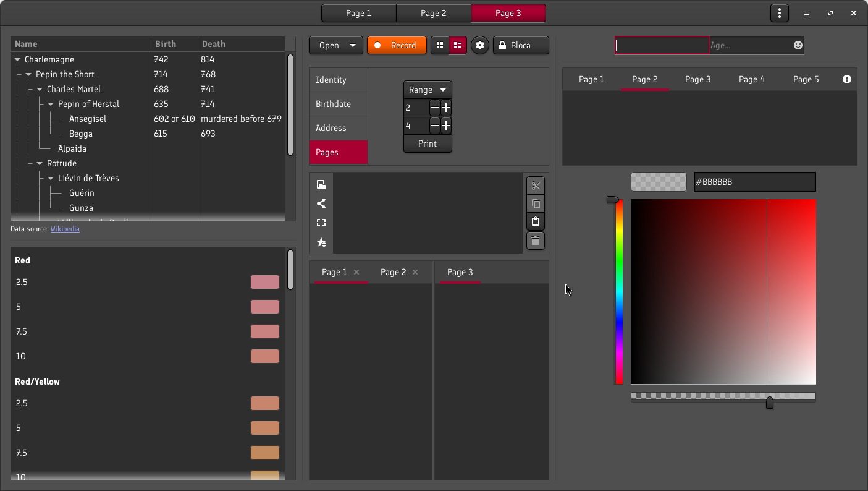This screenshot has height=491, width=868.
Task: Close the Page 1 notebook tab
Action: click(356, 272)
